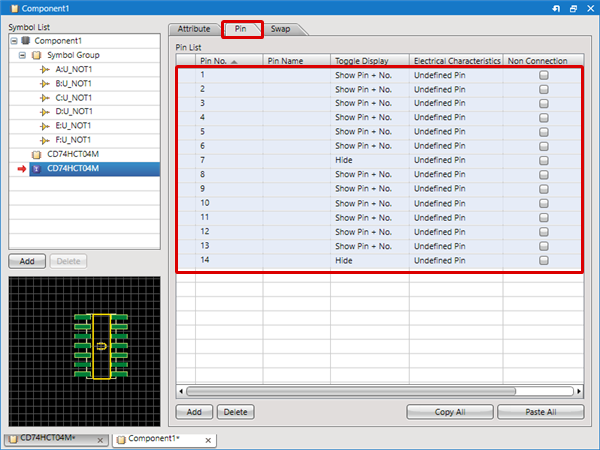This screenshot has width=600, height=450.
Task: Check Non Connection for pin 14
Action: tap(544, 260)
